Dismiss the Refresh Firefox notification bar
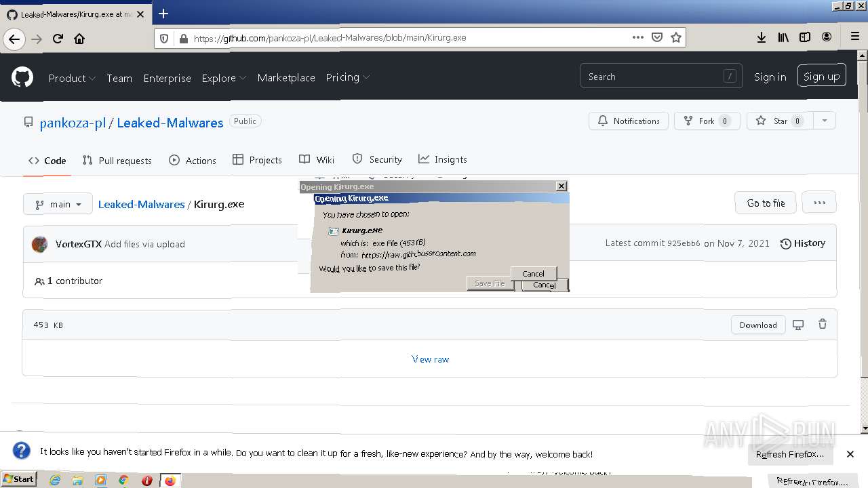This screenshot has width=868, height=488. pyautogui.click(x=850, y=454)
